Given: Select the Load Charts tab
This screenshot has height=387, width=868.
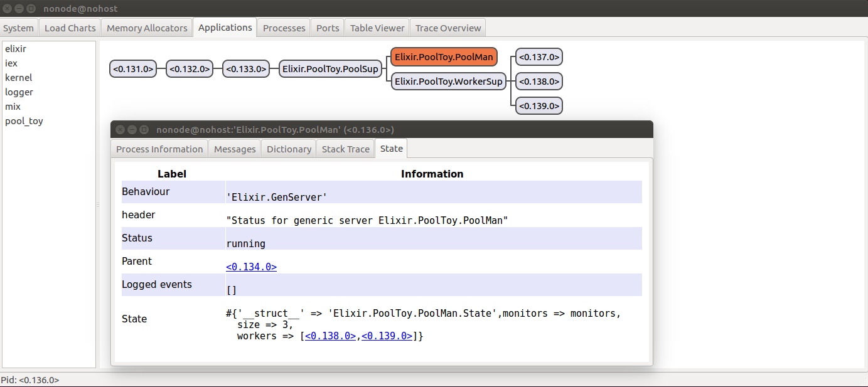Looking at the screenshot, I should coord(70,28).
